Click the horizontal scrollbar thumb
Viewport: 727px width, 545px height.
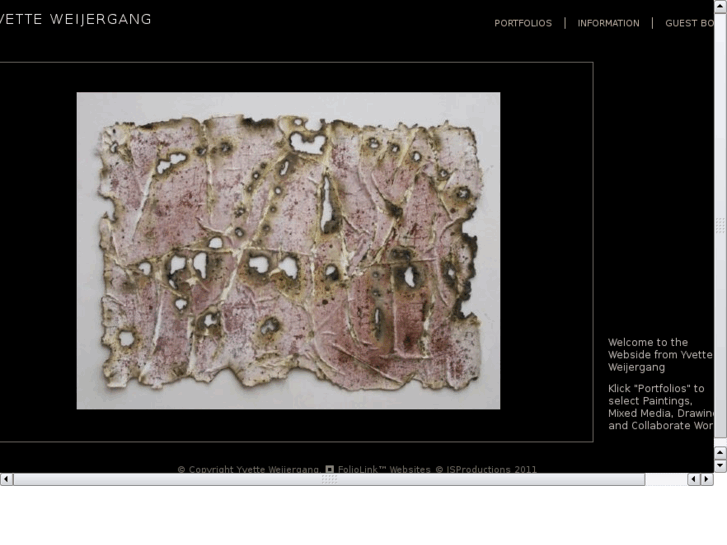(x=329, y=479)
